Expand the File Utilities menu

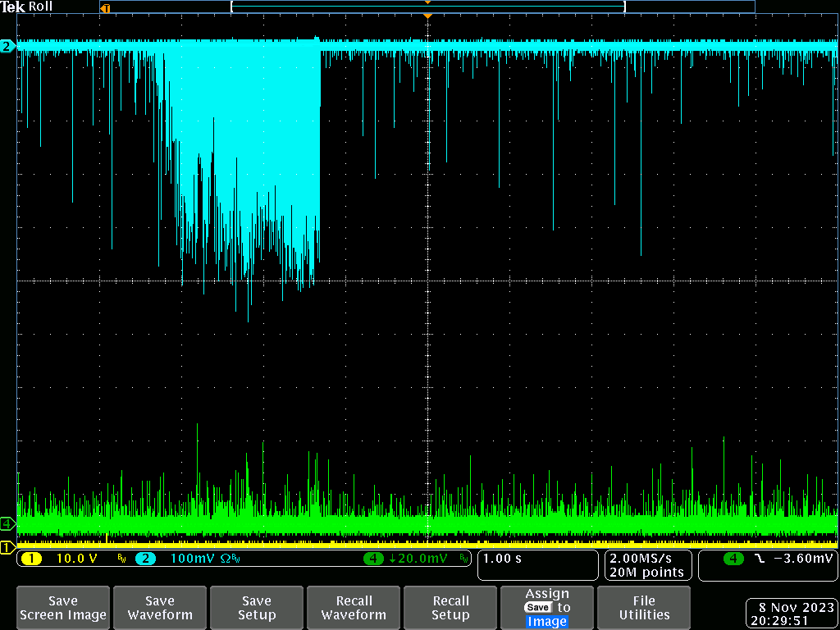tap(644, 608)
